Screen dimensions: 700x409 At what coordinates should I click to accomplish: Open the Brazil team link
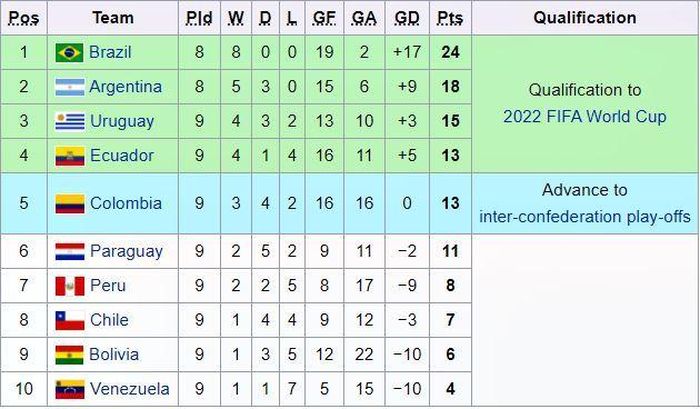(x=110, y=52)
